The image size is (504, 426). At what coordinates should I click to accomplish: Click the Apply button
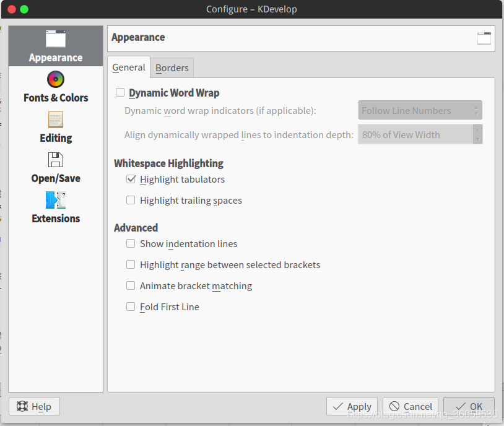pyautogui.click(x=352, y=406)
